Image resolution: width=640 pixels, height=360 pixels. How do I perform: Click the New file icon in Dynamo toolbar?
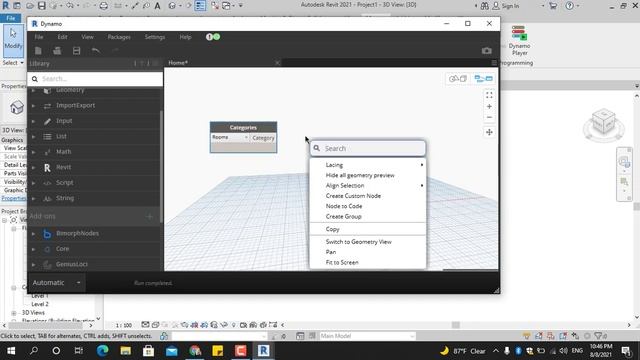pos(38,51)
